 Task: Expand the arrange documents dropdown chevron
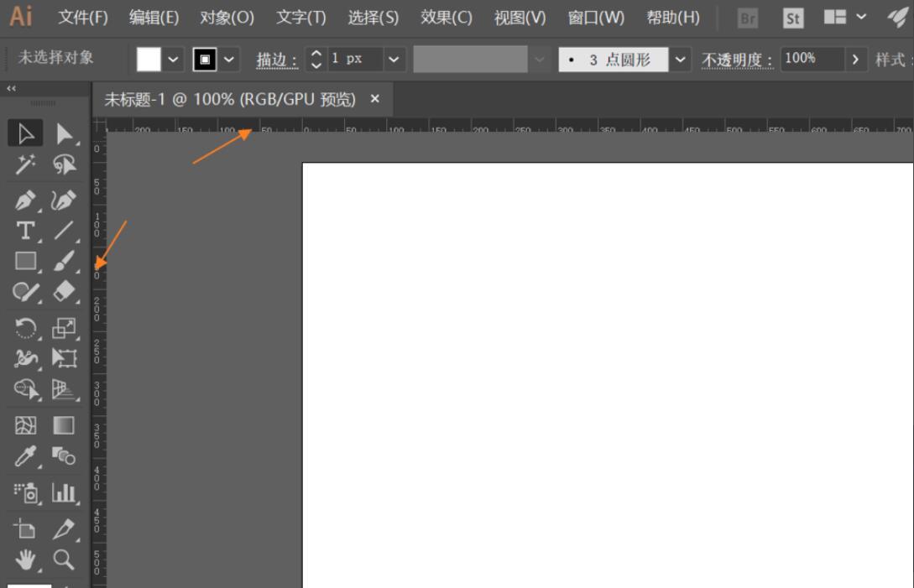pyautogui.click(x=861, y=17)
